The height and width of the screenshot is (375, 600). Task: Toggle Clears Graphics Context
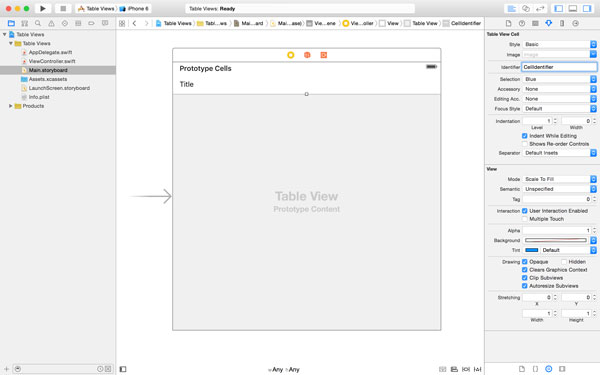click(x=525, y=270)
